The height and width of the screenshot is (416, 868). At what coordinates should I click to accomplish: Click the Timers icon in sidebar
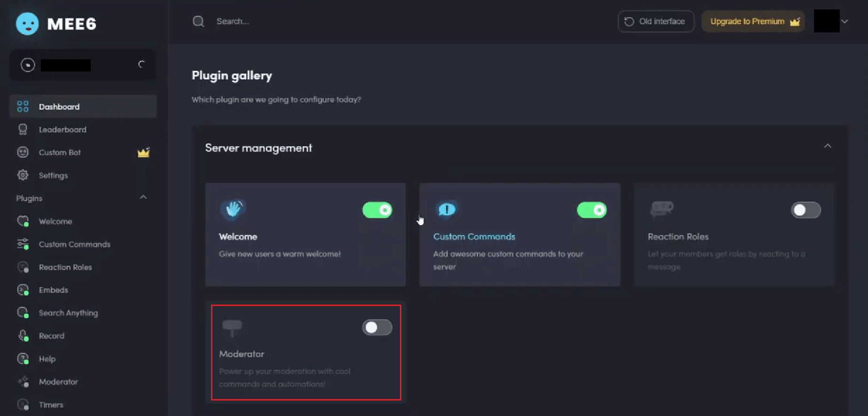click(23, 404)
